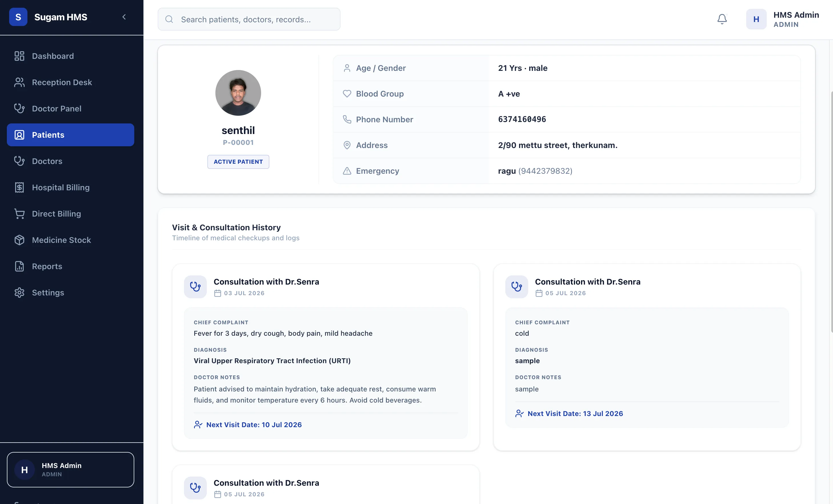833x504 pixels.
Task: Open the Doctor Panel page
Action: (70, 109)
